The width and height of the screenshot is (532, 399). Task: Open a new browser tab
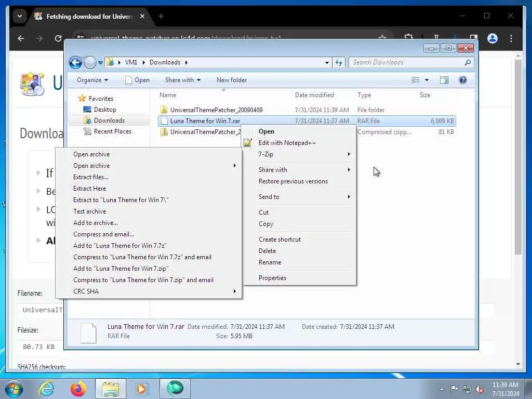pos(161,16)
